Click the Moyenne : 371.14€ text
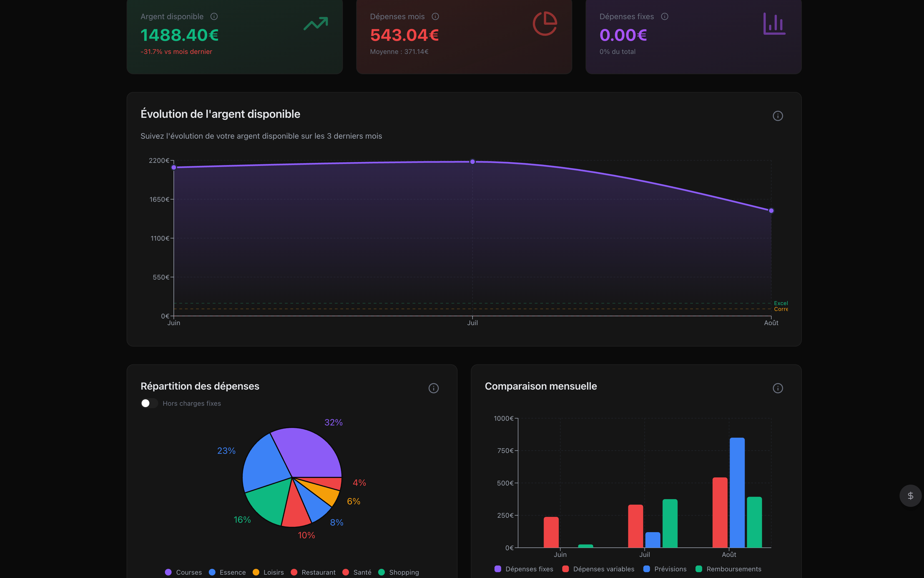The image size is (924, 578). click(399, 52)
